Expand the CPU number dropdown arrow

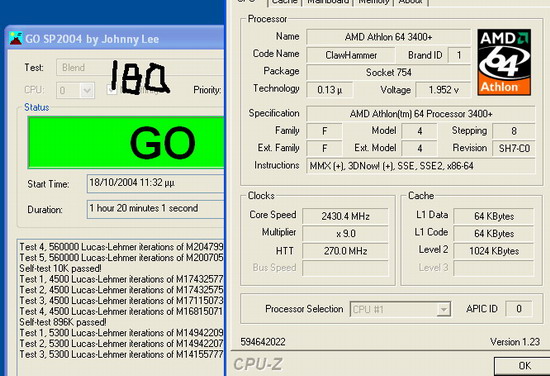click(x=87, y=91)
